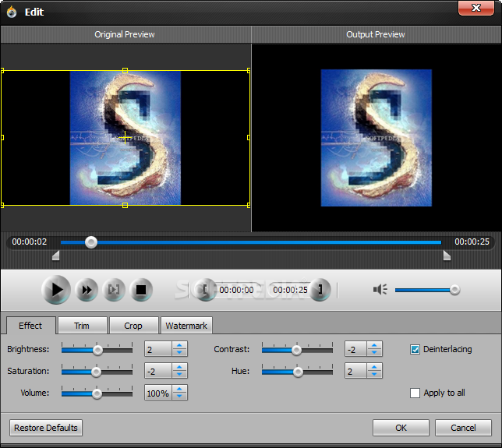Click the Hue slider handle

298,372
